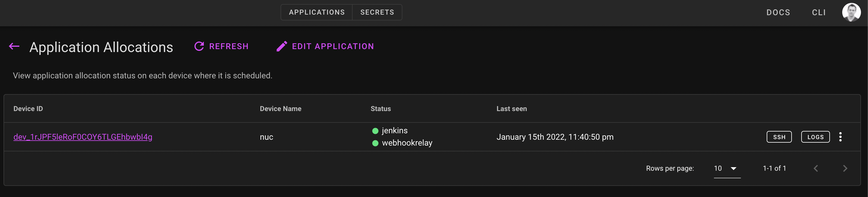
Task: Open the Docs link
Action: [x=778, y=13]
